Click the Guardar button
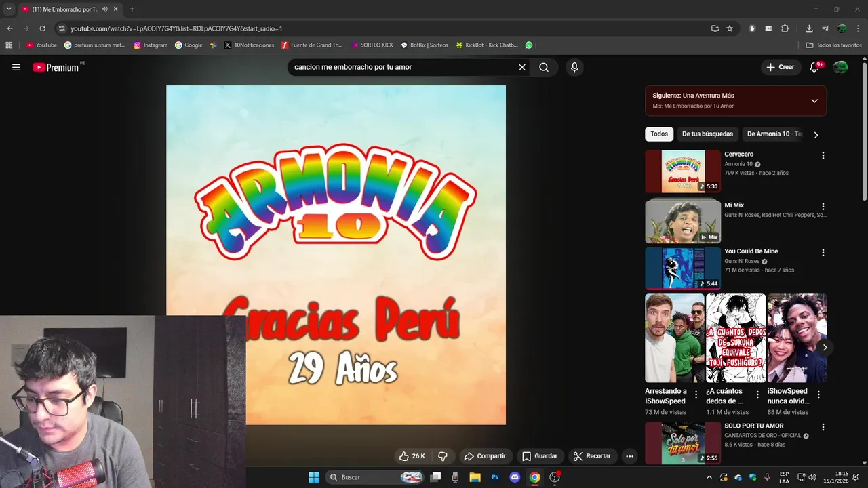The height and width of the screenshot is (488, 868). coord(540,456)
